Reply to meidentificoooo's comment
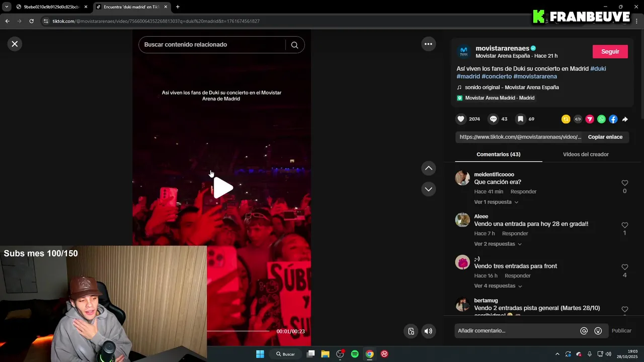Screen dimensions: 644x362 (x=523, y=192)
